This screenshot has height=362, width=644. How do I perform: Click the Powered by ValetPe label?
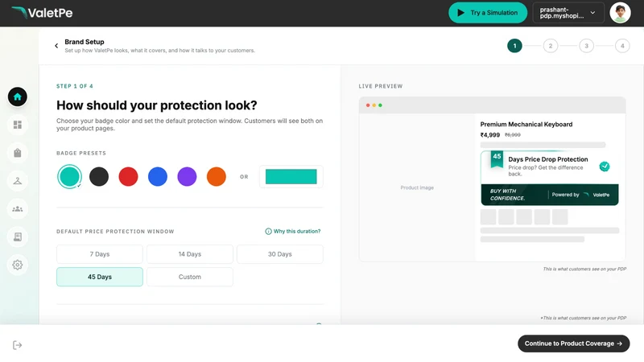(x=580, y=195)
